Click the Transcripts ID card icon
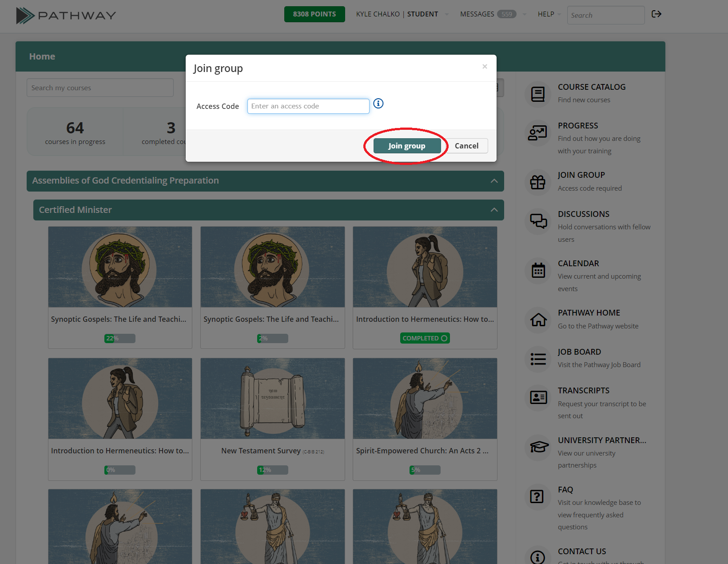 pyautogui.click(x=538, y=397)
